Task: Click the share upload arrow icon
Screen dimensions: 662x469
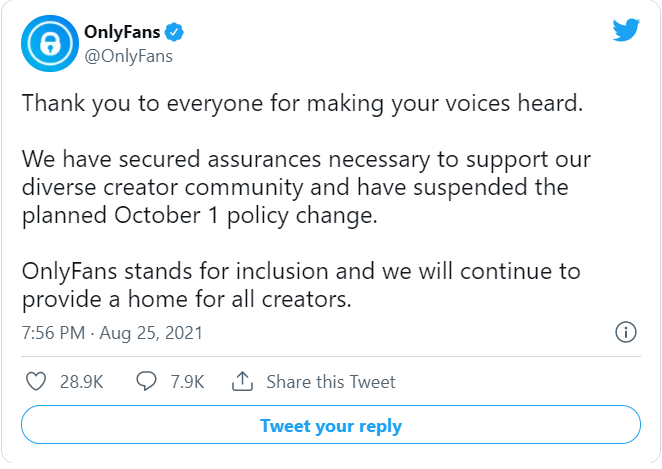Action: tap(242, 381)
